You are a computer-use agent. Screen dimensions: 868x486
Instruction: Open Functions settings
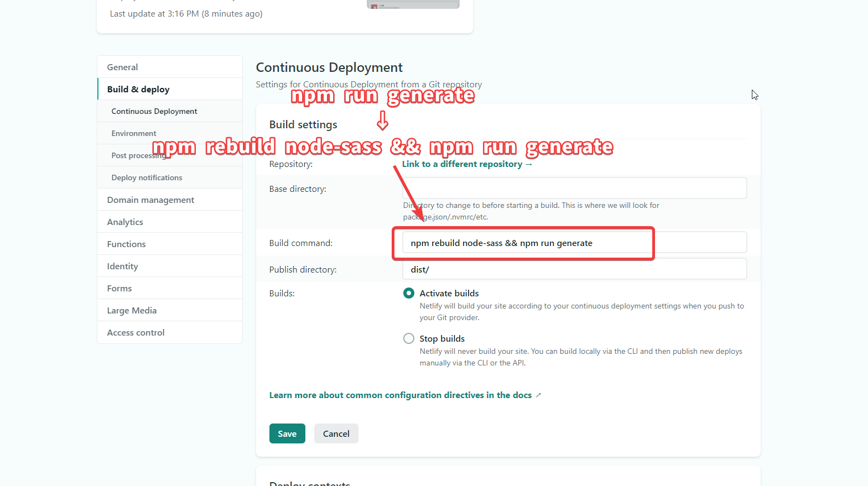(170, 244)
